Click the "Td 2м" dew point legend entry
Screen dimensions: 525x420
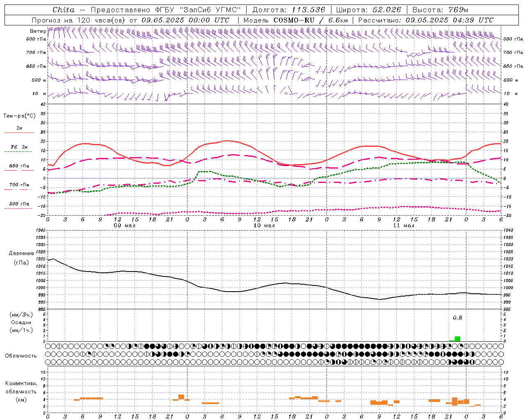tap(19, 147)
